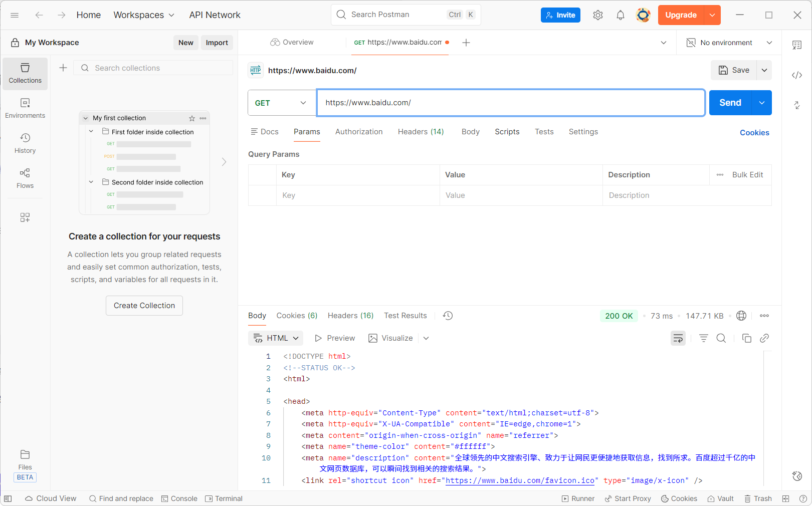Screen dimensions: 812x506
Task: Open the code snippet panel icon
Action: 797,75
